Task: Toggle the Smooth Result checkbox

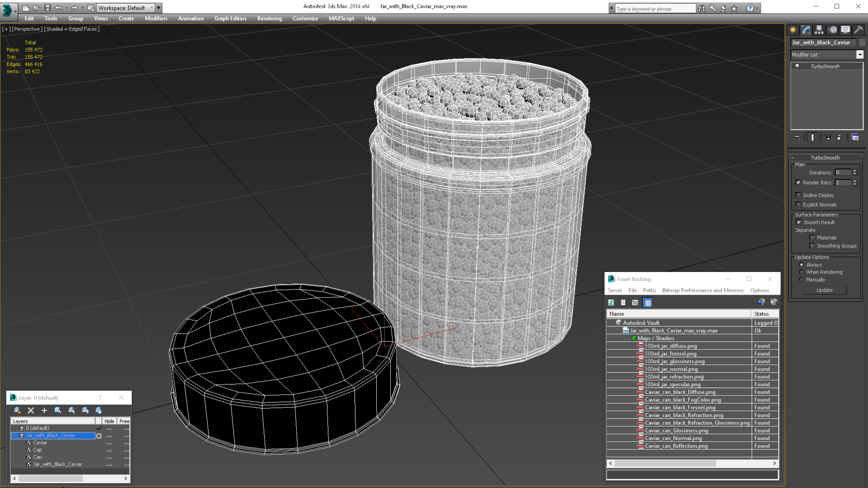Action: point(799,222)
